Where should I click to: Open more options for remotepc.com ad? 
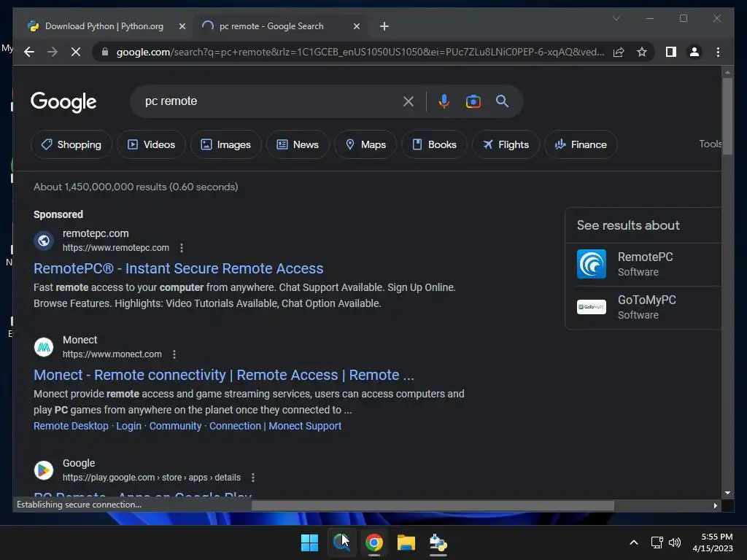tap(182, 248)
